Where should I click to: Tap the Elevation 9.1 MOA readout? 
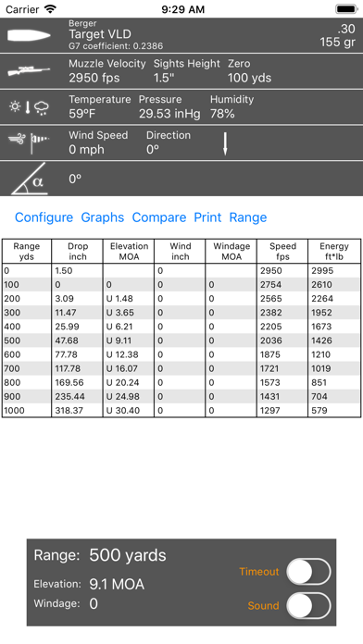(x=117, y=584)
